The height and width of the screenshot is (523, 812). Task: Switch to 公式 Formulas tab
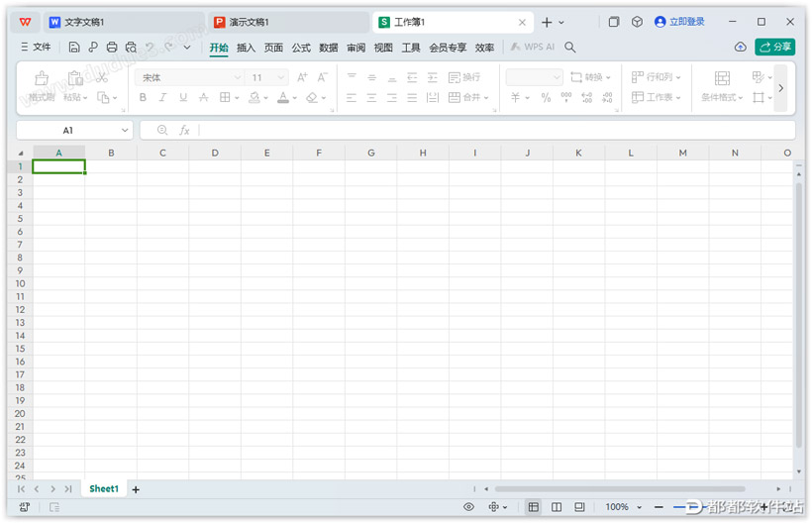(x=301, y=48)
